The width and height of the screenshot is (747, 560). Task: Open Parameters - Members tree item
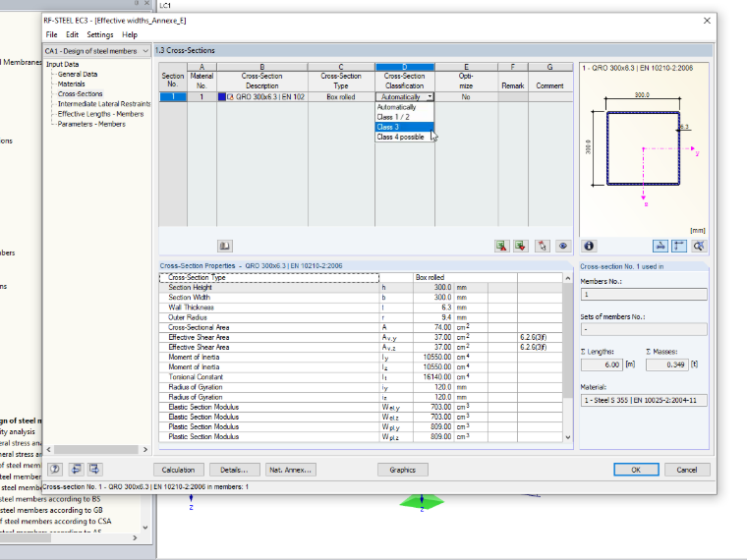pos(91,124)
